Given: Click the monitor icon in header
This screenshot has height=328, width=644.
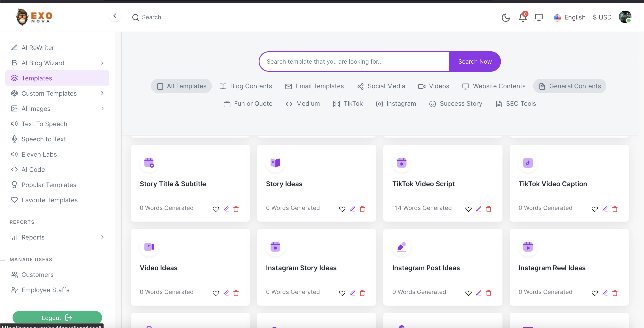Looking at the screenshot, I should tap(539, 17).
